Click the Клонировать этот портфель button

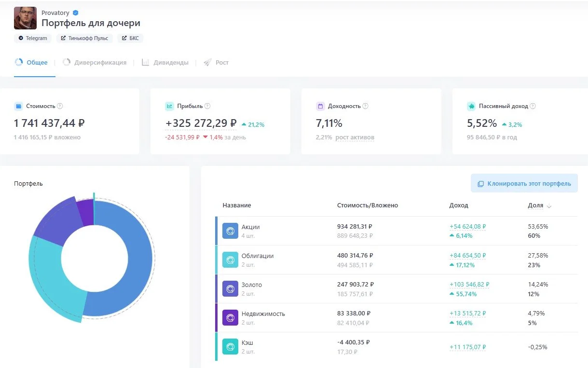[x=524, y=184]
